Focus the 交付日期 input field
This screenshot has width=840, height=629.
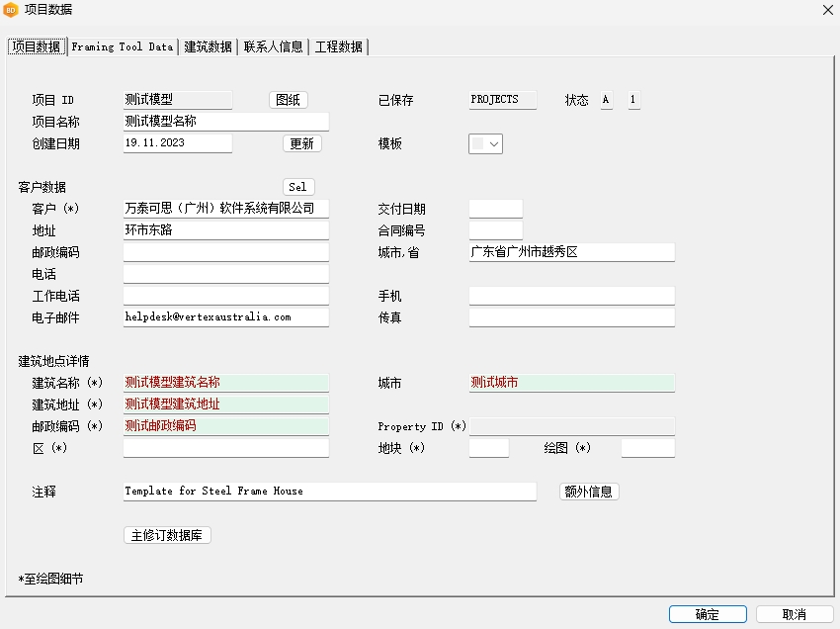point(495,209)
